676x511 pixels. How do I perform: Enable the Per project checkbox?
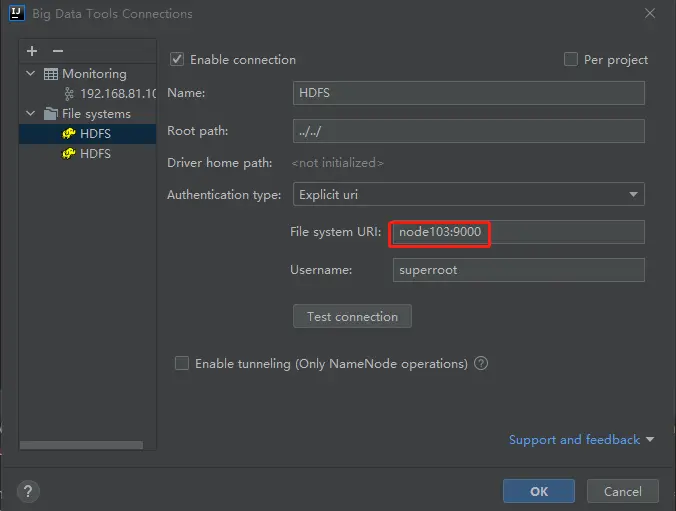[571, 60]
